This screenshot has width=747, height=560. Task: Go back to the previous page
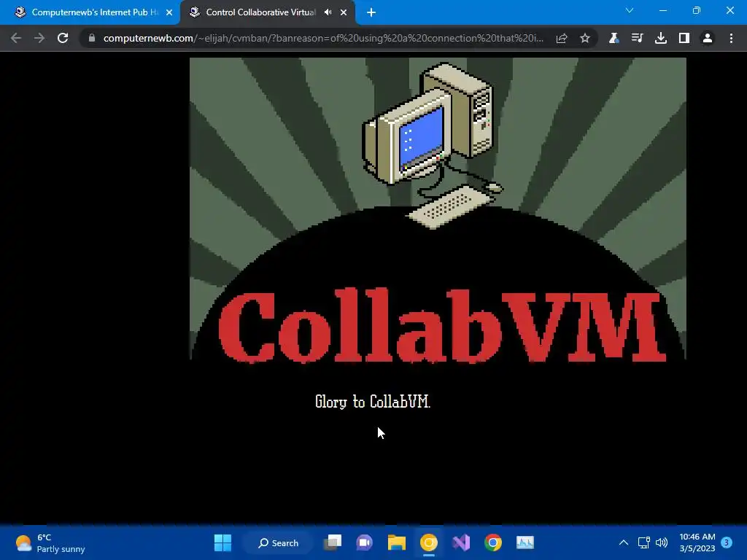tap(16, 38)
